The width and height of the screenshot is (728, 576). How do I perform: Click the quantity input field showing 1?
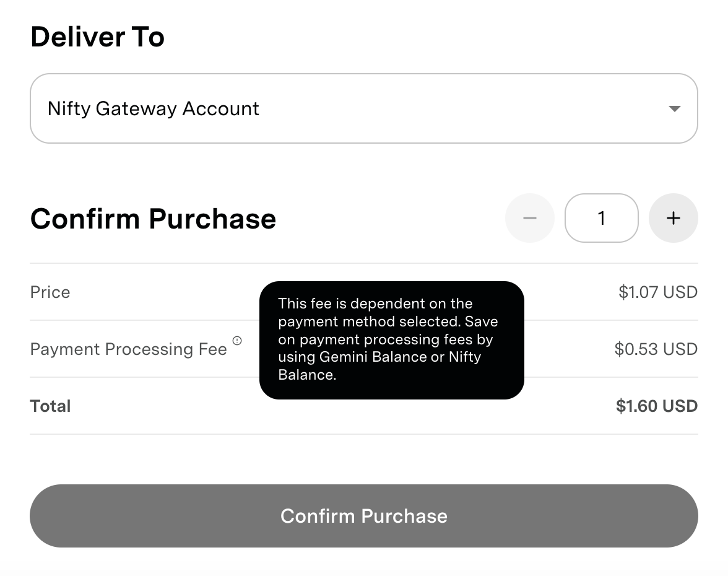click(601, 218)
